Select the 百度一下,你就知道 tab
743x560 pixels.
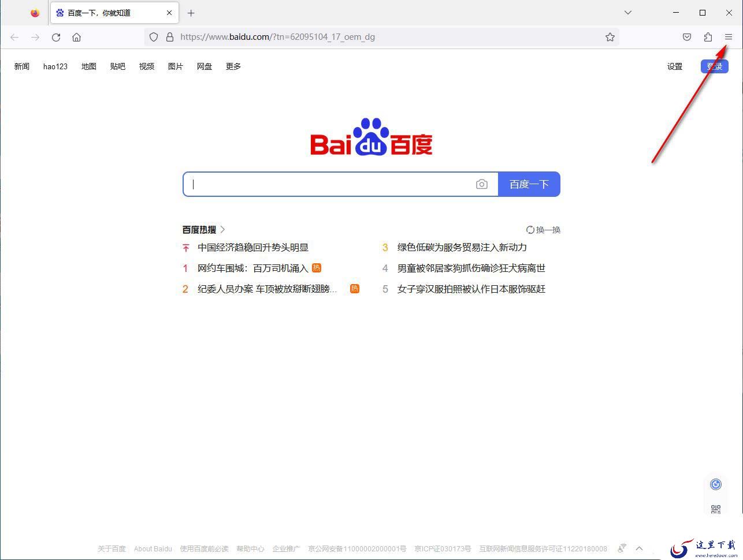(114, 13)
